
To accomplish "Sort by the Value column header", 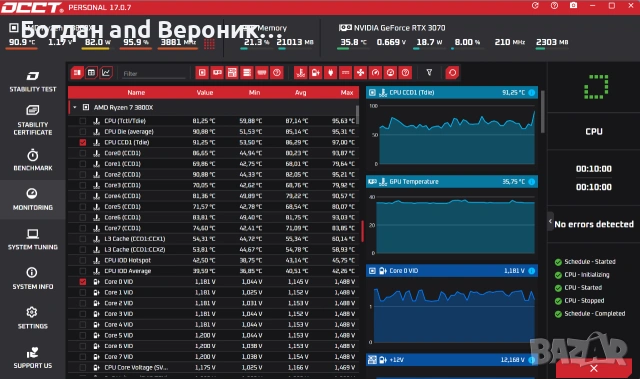I will point(204,93).
